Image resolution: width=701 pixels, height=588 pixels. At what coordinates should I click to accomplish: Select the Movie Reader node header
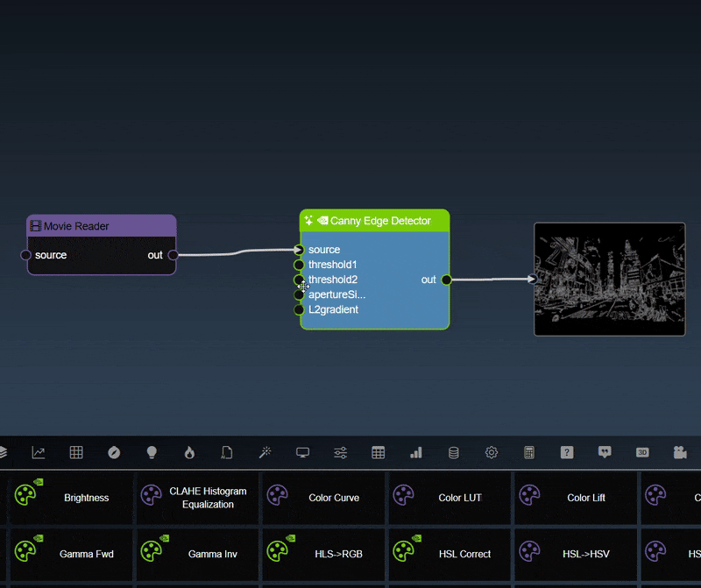[x=101, y=226]
